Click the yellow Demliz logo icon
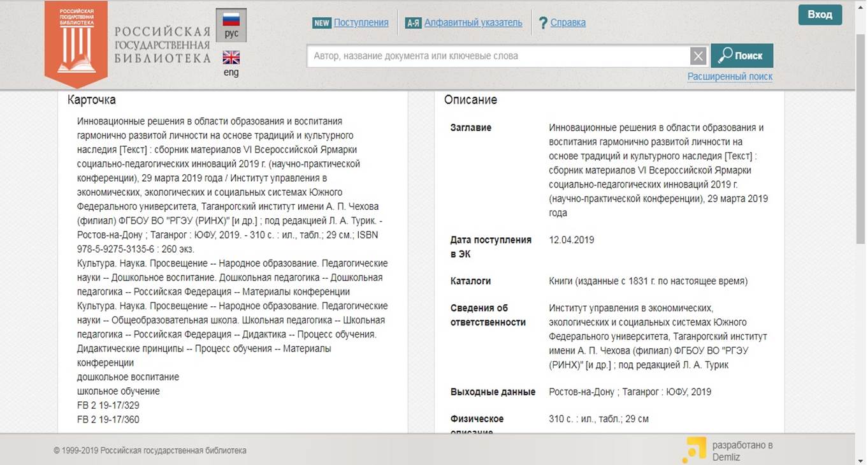The height and width of the screenshot is (465, 868). [x=693, y=450]
